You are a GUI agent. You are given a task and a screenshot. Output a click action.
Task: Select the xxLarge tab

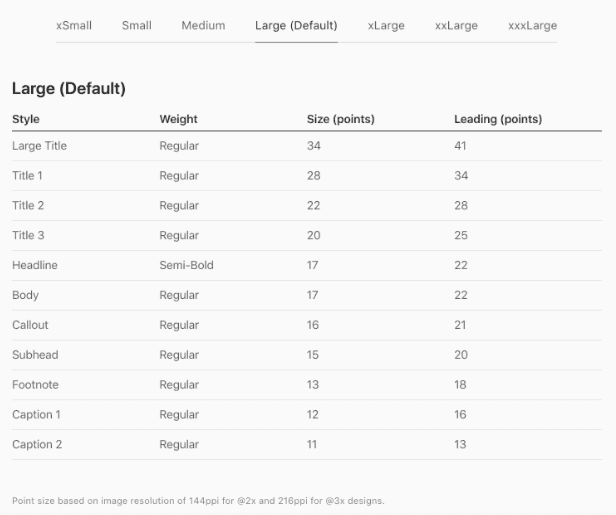[x=456, y=26]
